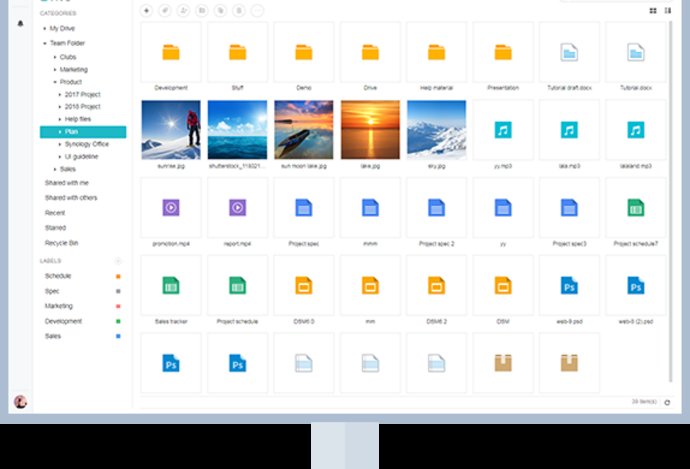
Task: Switch to thumbnail grid view icon
Action: (x=653, y=10)
